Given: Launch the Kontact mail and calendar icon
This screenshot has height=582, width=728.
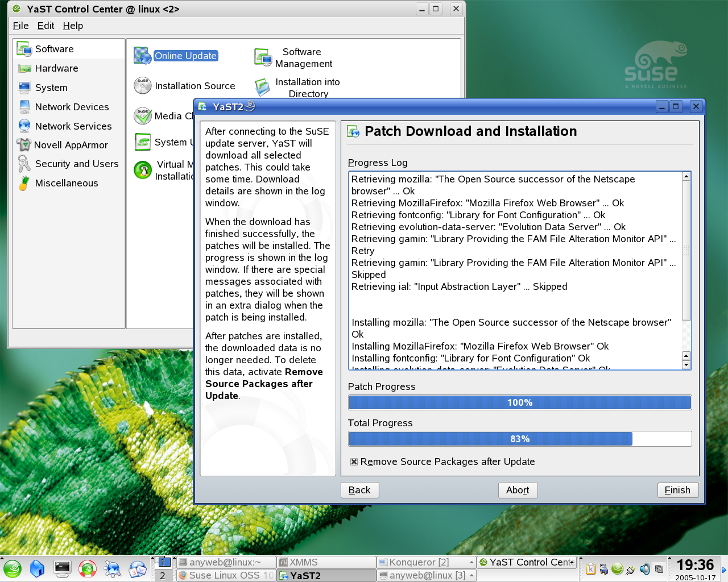Looking at the screenshot, I should tap(138, 569).
